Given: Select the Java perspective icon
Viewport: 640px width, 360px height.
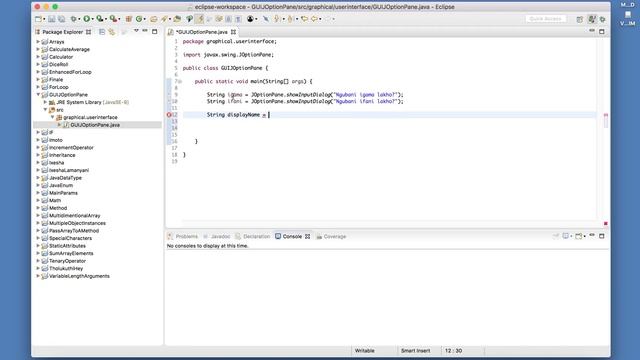Looking at the screenshot, I should pyautogui.click(x=591, y=19).
